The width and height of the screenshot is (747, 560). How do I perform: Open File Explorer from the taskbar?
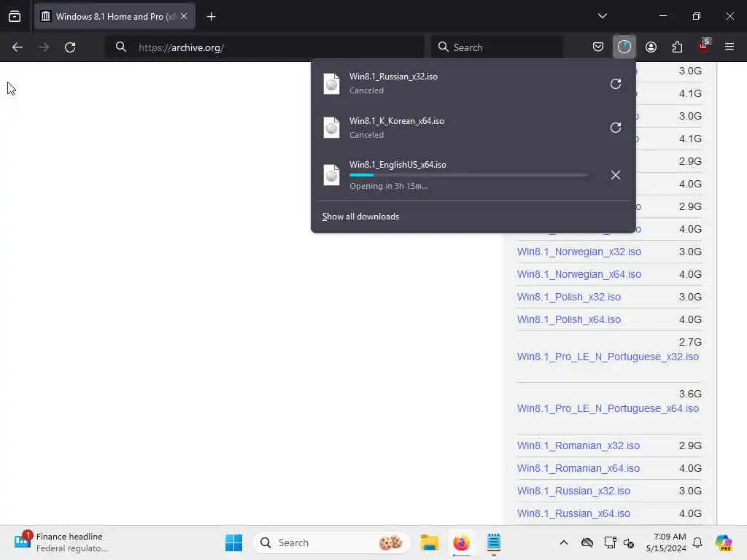point(429,542)
